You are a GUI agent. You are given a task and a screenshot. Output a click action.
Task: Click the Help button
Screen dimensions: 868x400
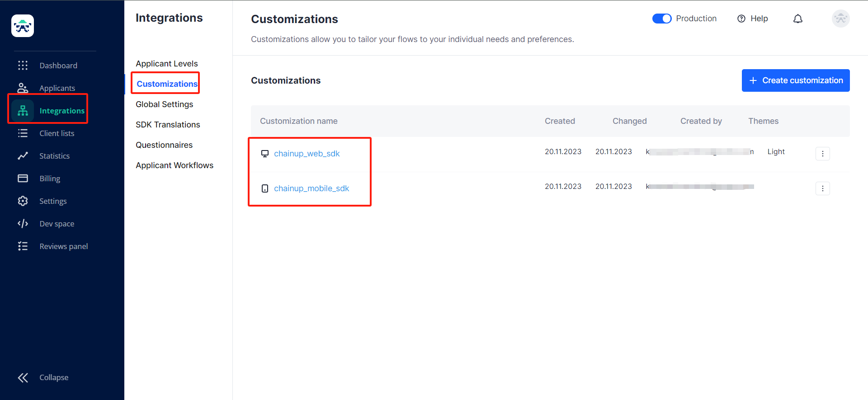[x=753, y=19]
